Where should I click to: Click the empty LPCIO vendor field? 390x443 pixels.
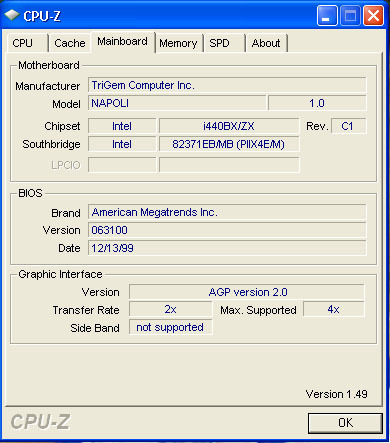122,165
